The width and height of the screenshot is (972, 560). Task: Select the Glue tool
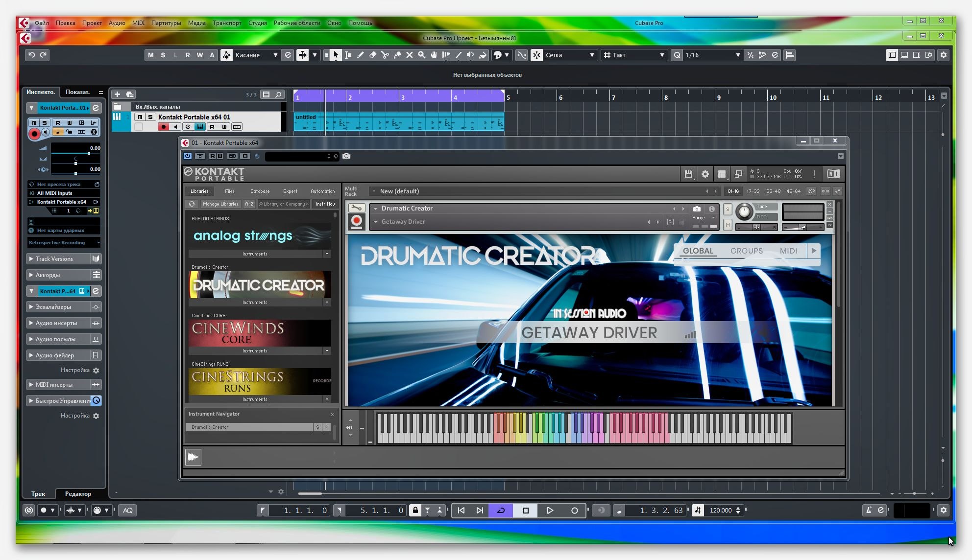pos(397,55)
